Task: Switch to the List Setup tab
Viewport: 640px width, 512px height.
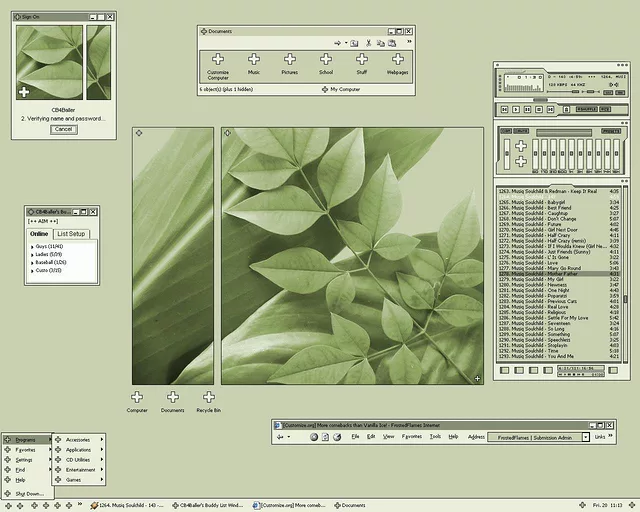Action: [x=71, y=234]
